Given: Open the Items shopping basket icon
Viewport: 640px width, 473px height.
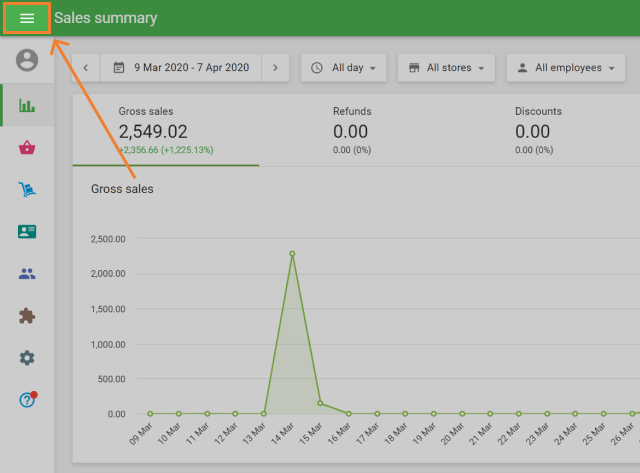Looking at the screenshot, I should [x=27, y=148].
